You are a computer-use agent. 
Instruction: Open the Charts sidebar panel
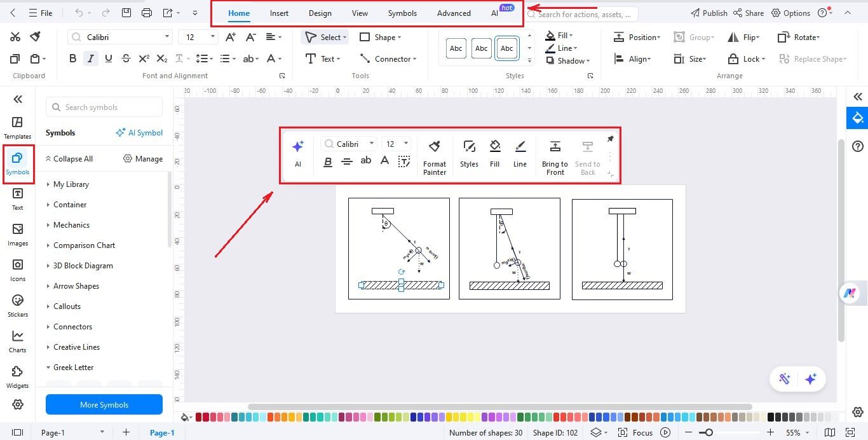(x=17, y=341)
